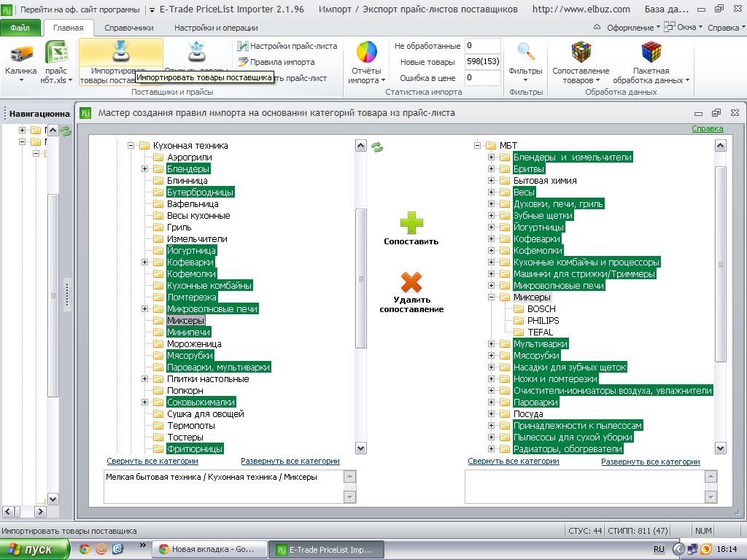The height and width of the screenshot is (560, 747).
Task: Click the Ошибка в цене value field
Action: click(x=483, y=77)
